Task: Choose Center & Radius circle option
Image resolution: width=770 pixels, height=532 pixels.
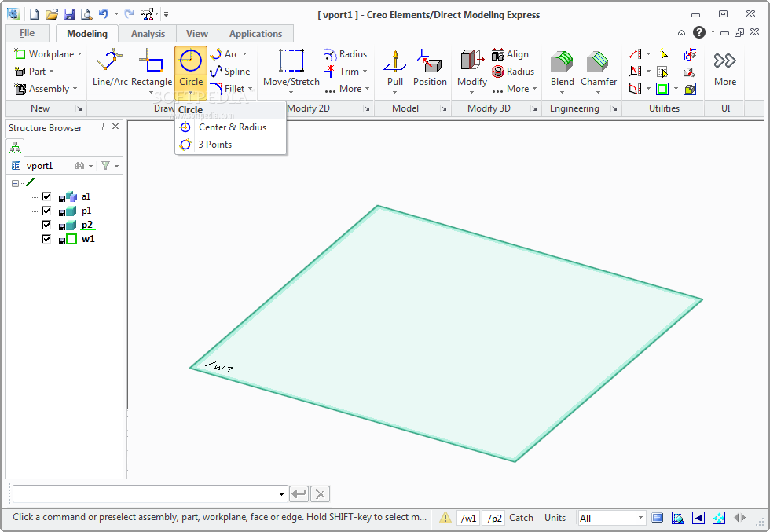Action: [230, 127]
